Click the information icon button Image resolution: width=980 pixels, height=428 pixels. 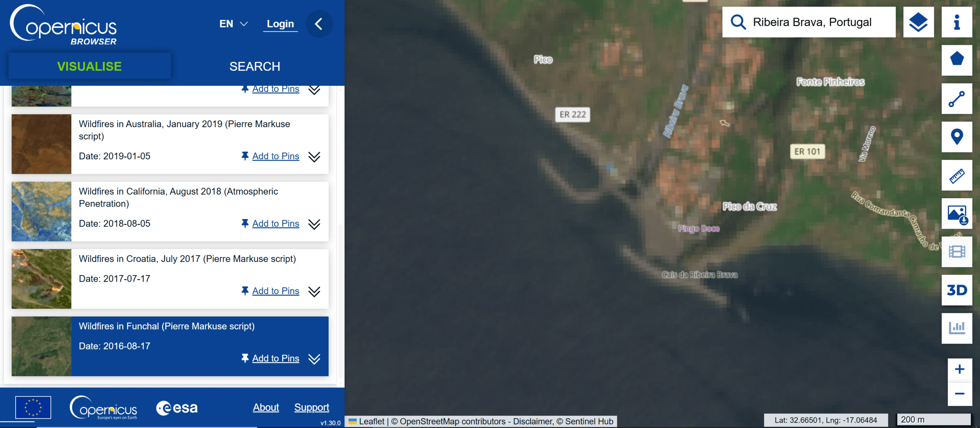click(x=956, y=22)
